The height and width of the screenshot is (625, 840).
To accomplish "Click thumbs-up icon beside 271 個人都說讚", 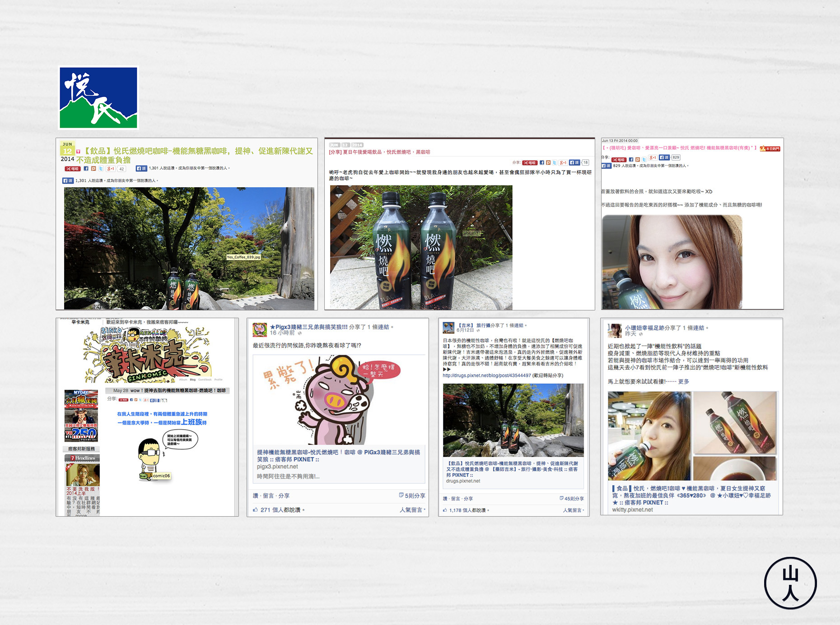I will click(256, 510).
